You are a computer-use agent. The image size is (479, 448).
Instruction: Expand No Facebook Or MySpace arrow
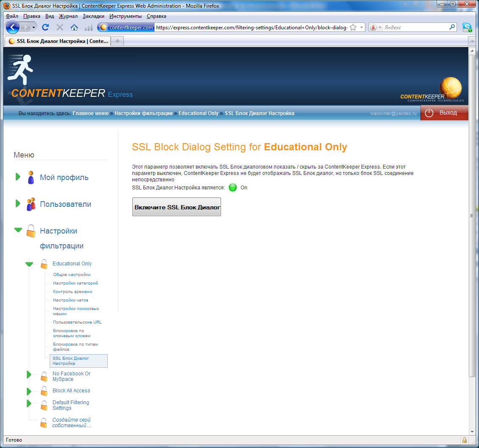29,374
